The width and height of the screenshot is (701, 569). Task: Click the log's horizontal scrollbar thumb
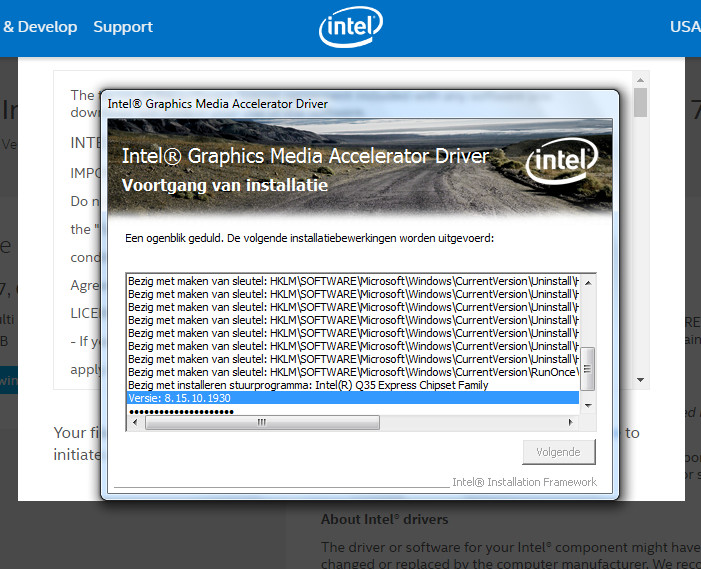pos(262,422)
